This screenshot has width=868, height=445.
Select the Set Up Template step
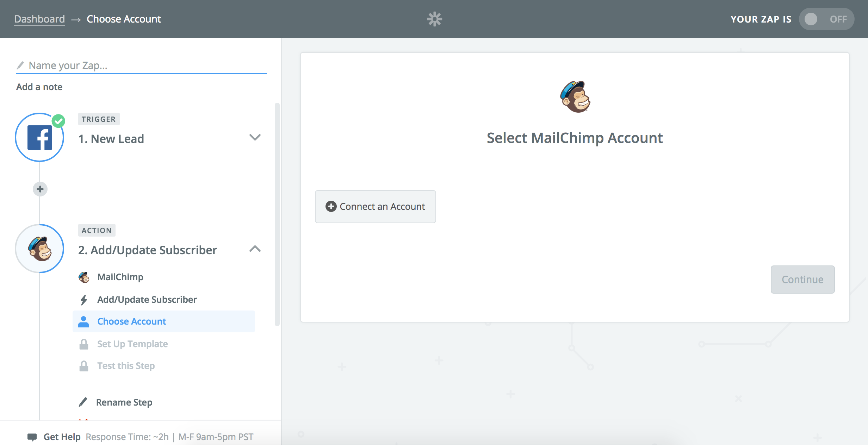pos(132,344)
